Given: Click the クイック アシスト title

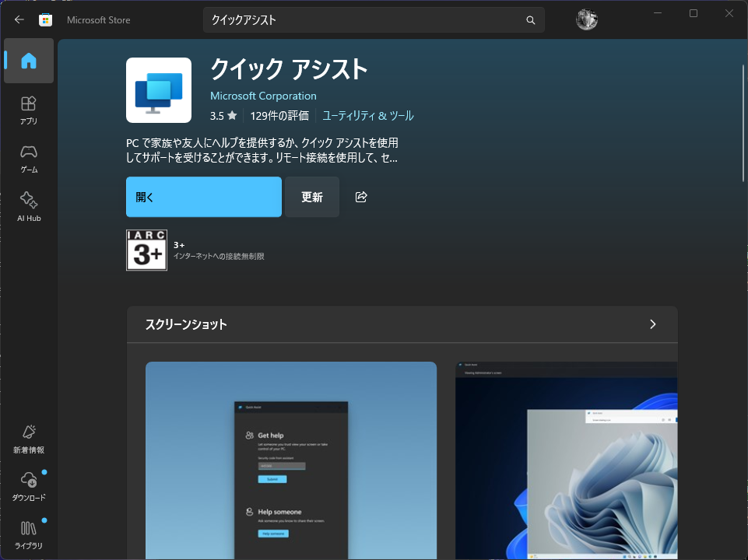Looking at the screenshot, I should coord(289,69).
